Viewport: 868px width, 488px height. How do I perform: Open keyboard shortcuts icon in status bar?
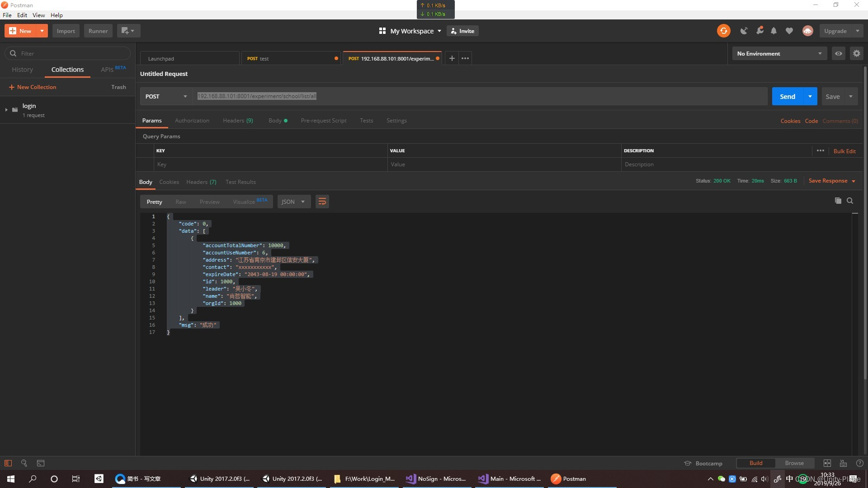click(843, 463)
